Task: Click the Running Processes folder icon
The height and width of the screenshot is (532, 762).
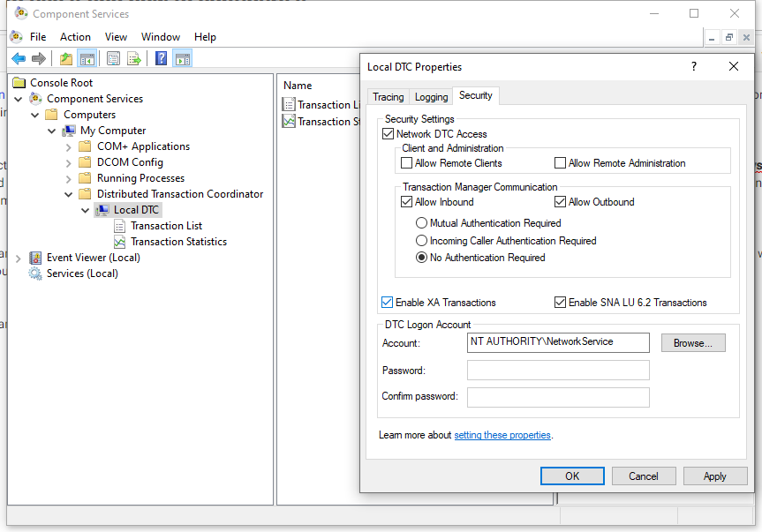Action: (x=85, y=178)
